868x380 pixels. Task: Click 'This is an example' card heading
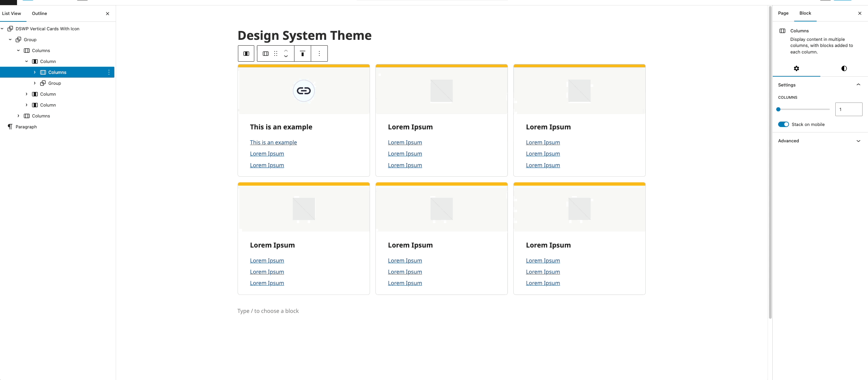(281, 127)
